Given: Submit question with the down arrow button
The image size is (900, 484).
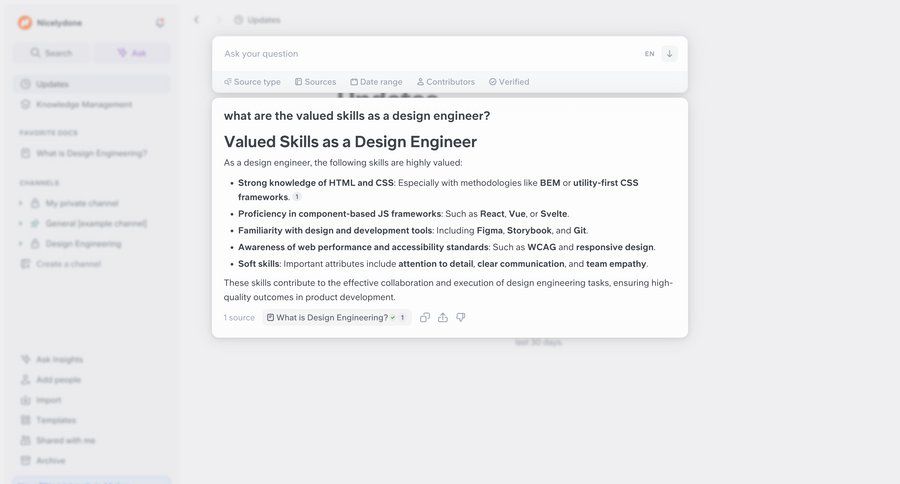Looking at the screenshot, I should (x=669, y=54).
